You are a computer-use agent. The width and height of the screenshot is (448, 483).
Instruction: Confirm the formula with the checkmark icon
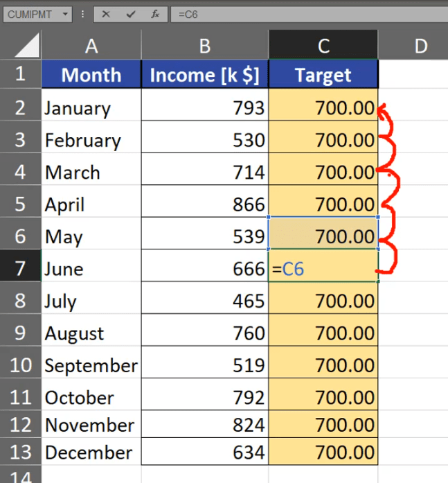pos(131,14)
